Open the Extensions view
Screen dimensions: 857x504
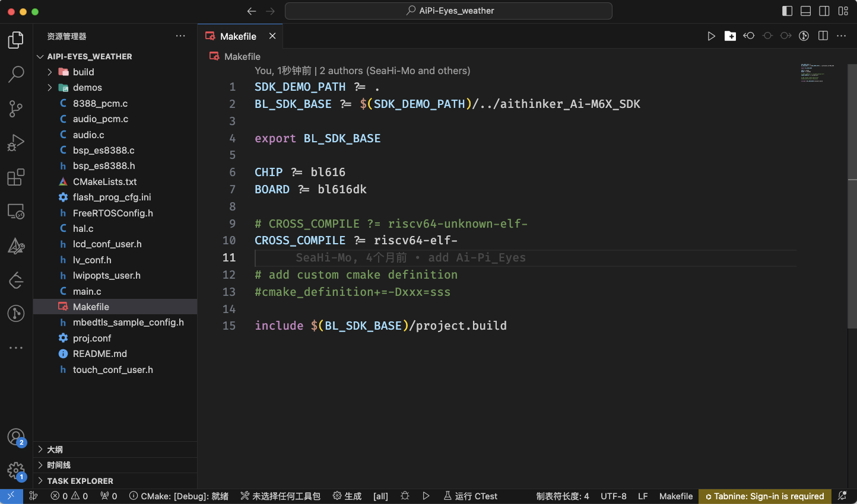[16, 177]
